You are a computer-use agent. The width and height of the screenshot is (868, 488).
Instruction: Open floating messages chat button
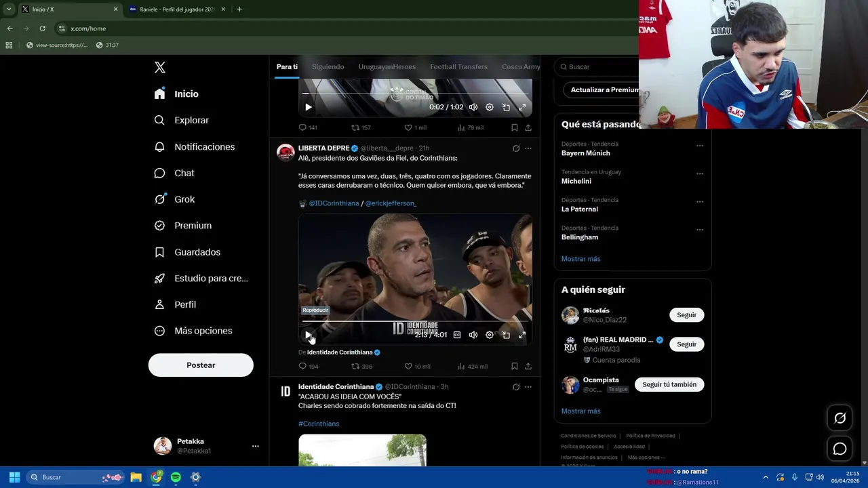click(840, 449)
